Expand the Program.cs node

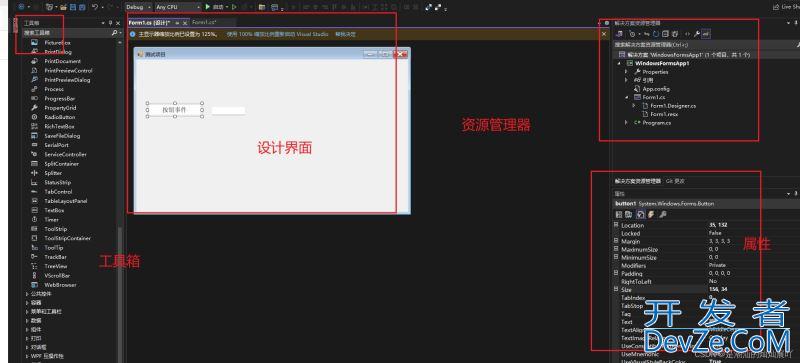pyautogui.click(x=627, y=123)
